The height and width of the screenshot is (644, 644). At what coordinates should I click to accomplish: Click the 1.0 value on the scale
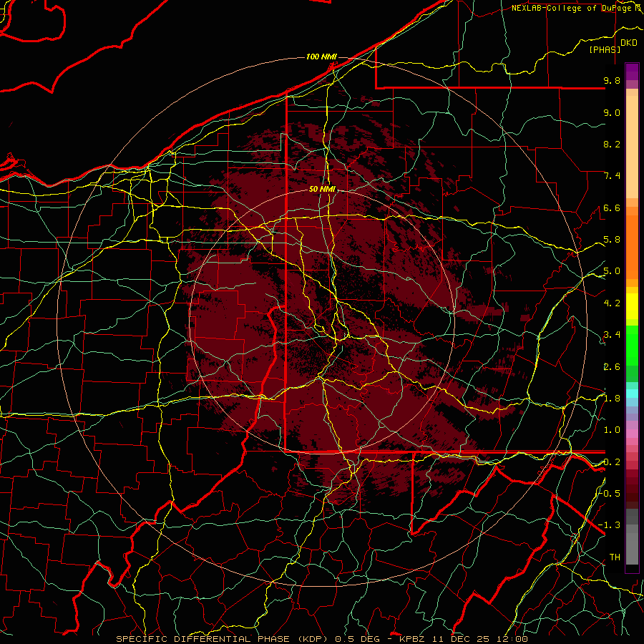coord(612,431)
